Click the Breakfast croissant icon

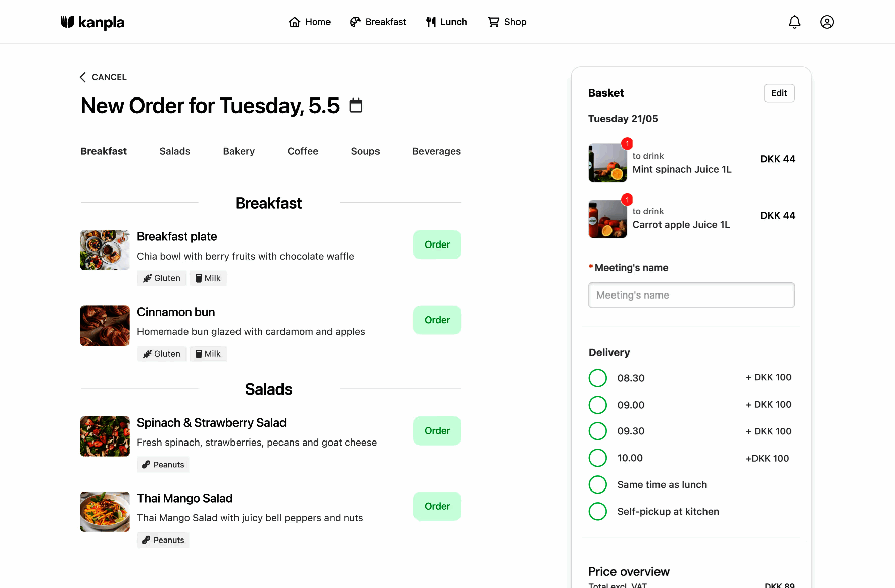(355, 22)
